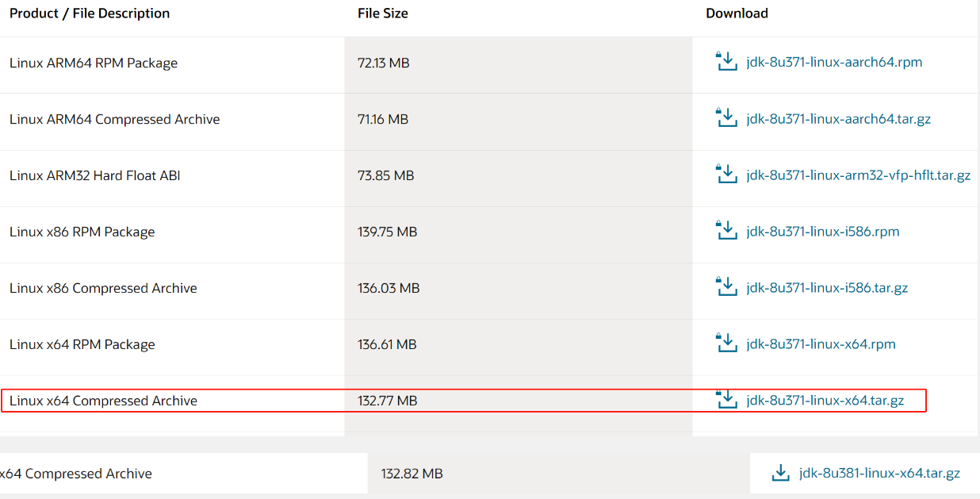The height and width of the screenshot is (499, 980).
Task: Open jdk-8u371-linux-i586.tar.gz link
Action: click(827, 288)
